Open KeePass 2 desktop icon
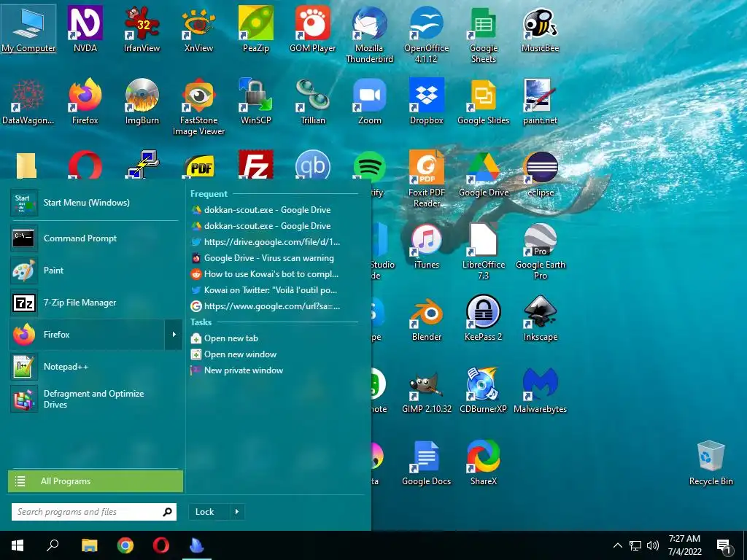Viewport: 747px width, 560px height. pos(484,318)
